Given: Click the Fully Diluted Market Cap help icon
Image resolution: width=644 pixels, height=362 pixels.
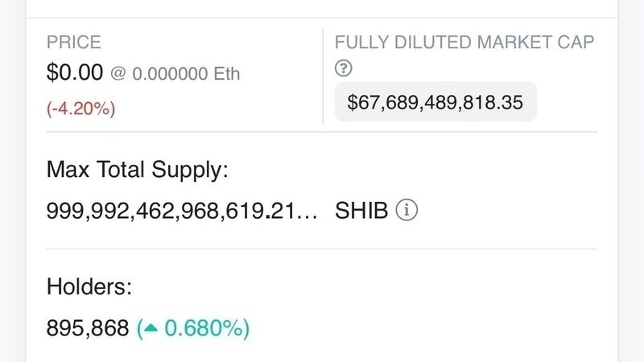Looking at the screenshot, I should coord(344,68).
